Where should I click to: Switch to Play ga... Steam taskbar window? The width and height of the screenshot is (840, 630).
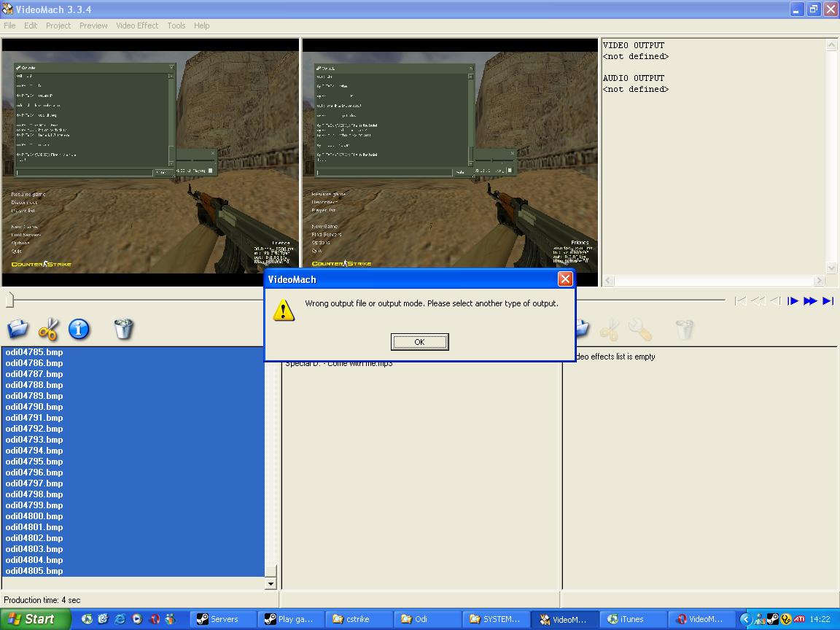pos(292,619)
